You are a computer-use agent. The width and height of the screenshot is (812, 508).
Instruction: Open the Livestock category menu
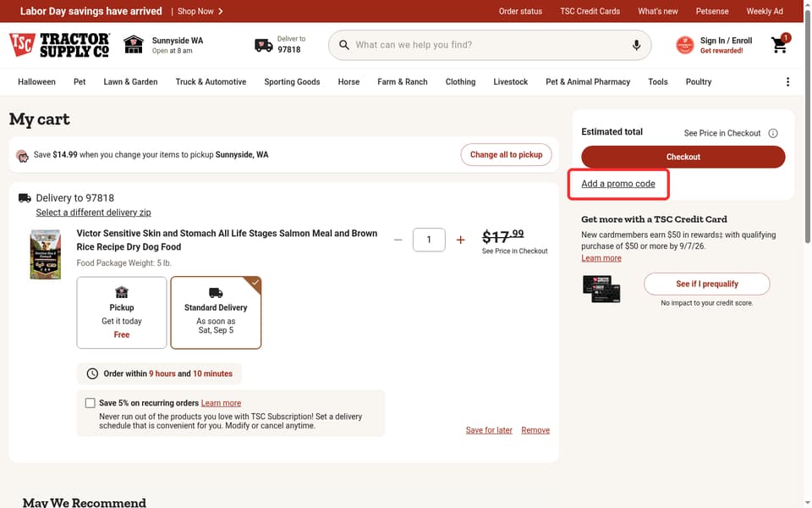pos(511,82)
